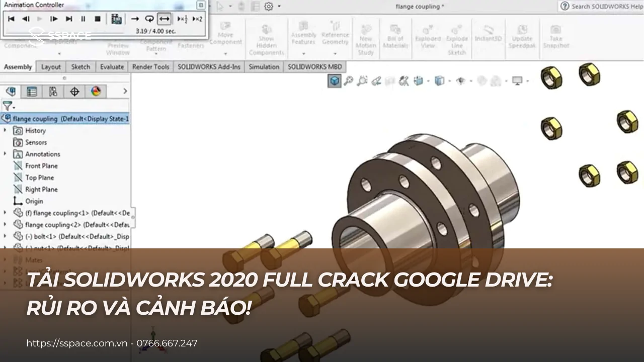Switch to the Evaluate tab

112,67
